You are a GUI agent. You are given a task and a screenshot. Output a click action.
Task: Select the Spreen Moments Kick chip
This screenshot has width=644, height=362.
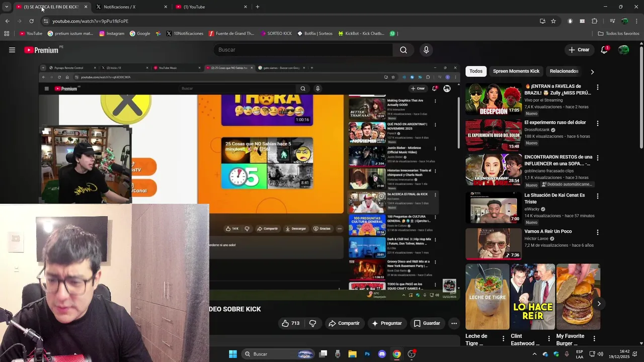point(516,71)
